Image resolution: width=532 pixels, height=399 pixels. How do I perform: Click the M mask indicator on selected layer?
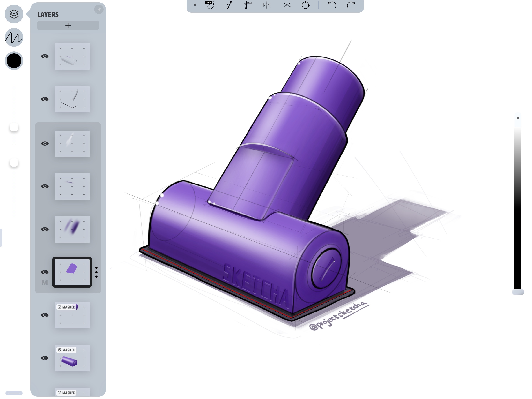pos(44,282)
